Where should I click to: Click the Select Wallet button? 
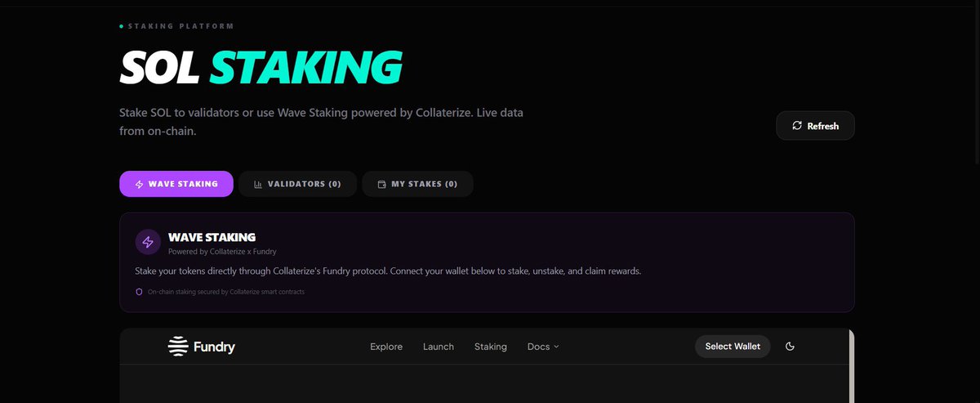(x=733, y=347)
